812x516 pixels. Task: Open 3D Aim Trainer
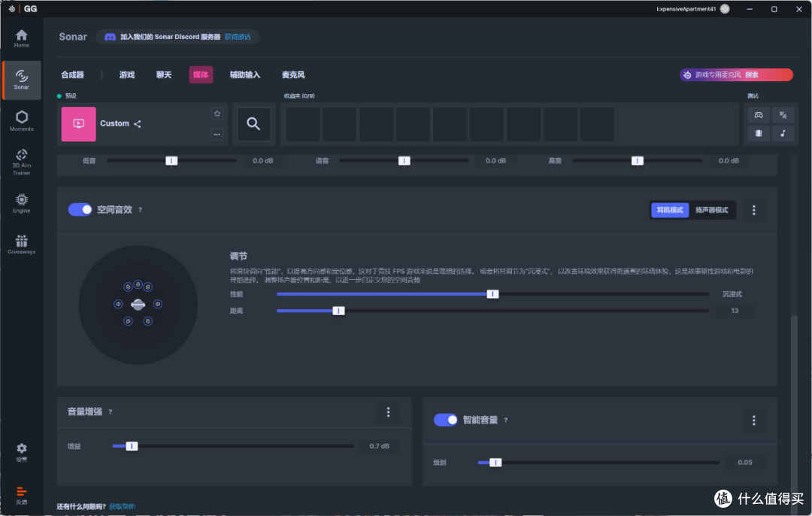[x=21, y=162]
